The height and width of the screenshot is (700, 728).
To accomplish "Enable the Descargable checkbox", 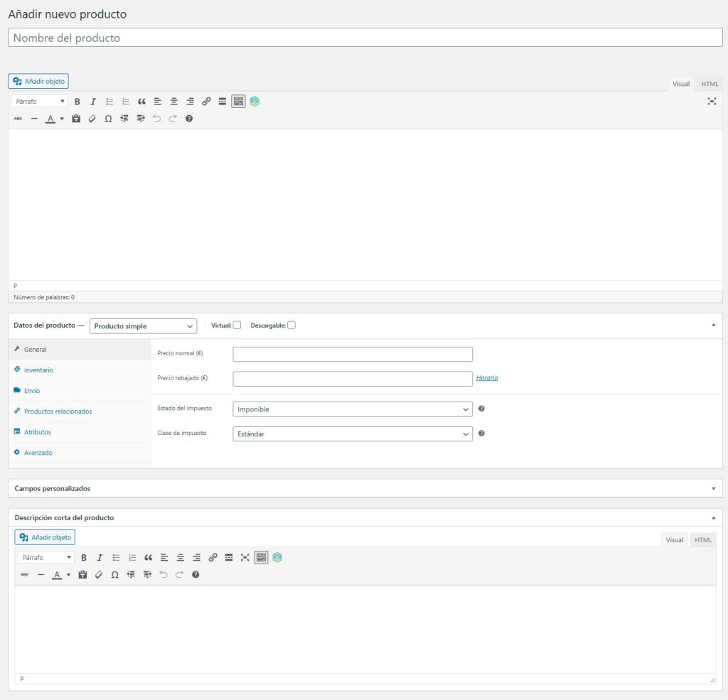I will coord(291,325).
